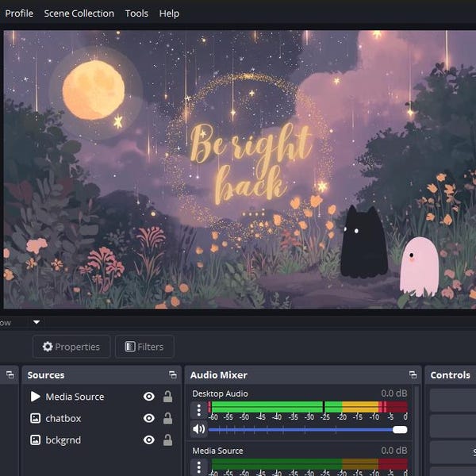Viewport: 476px width, 476px height.
Task: Hide the chatbox source
Action: 149,418
